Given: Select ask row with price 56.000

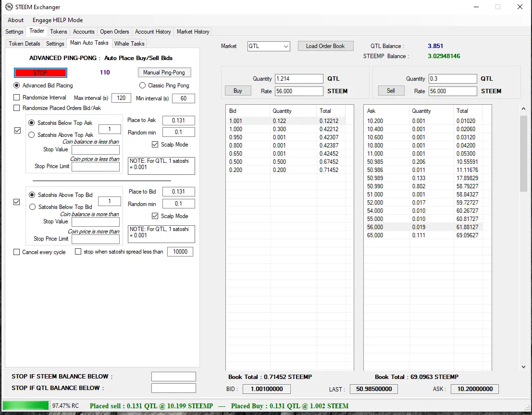Looking at the screenshot, I should 423,227.
